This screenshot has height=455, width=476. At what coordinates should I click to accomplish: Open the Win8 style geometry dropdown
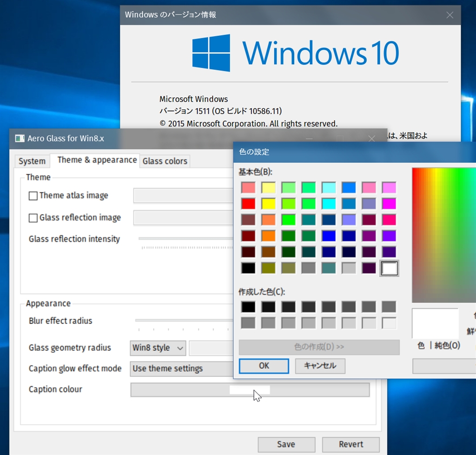pos(158,348)
